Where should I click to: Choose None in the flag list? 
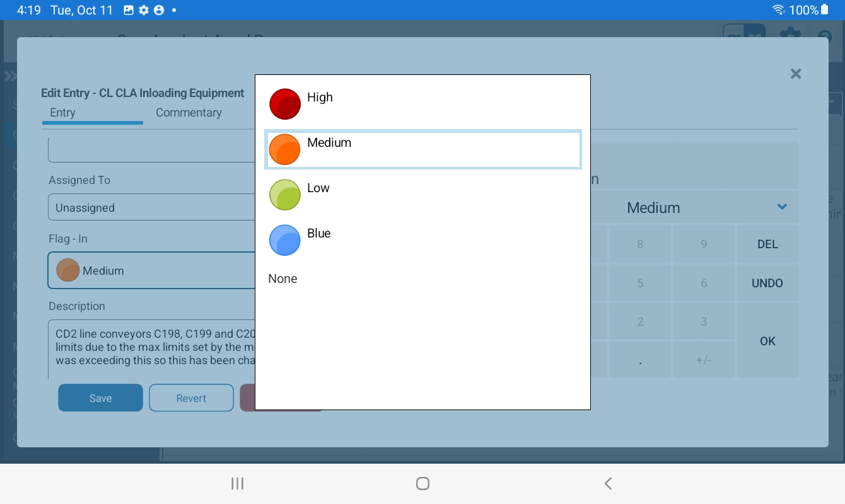tap(422, 278)
